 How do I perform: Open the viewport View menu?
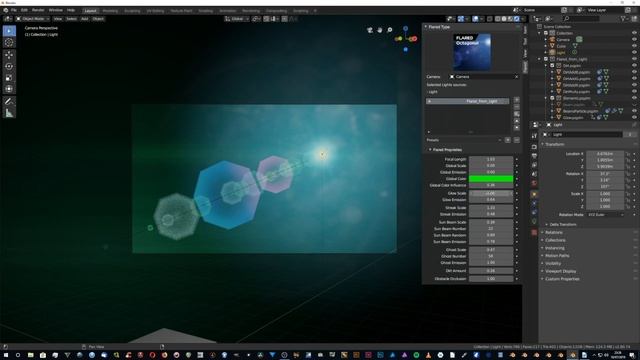point(58,19)
